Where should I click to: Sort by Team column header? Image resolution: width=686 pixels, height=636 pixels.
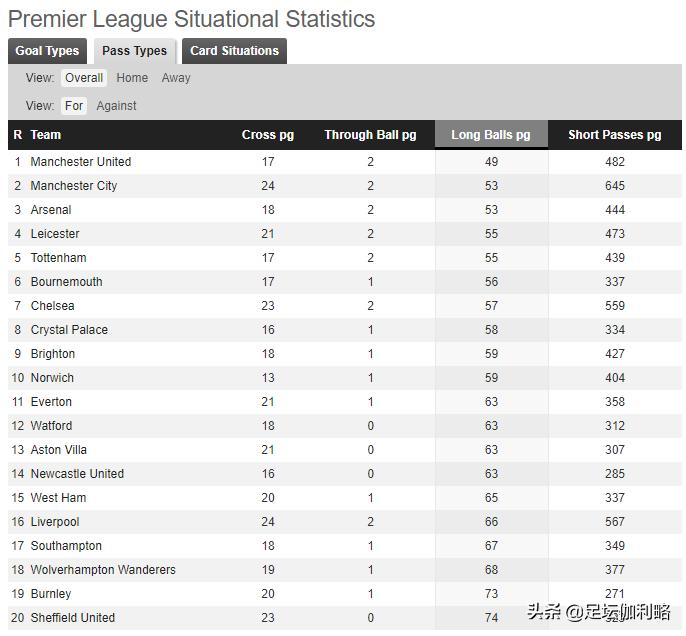click(x=46, y=135)
